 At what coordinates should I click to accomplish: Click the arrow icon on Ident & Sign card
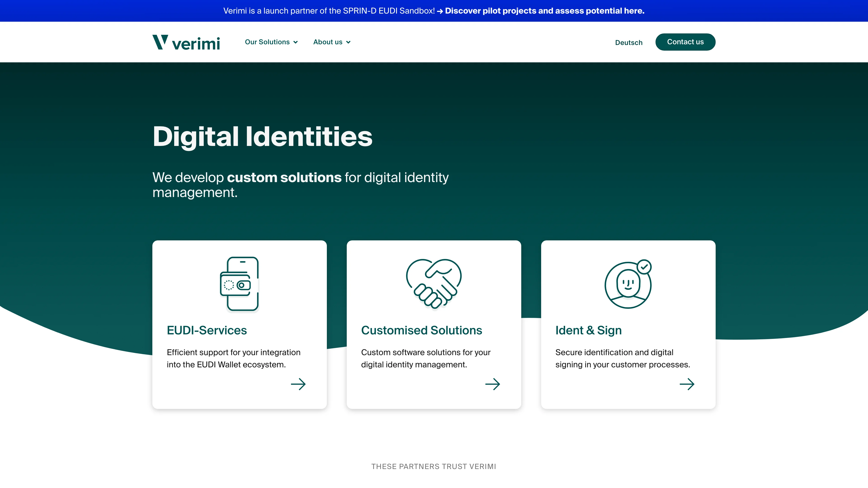(687, 384)
